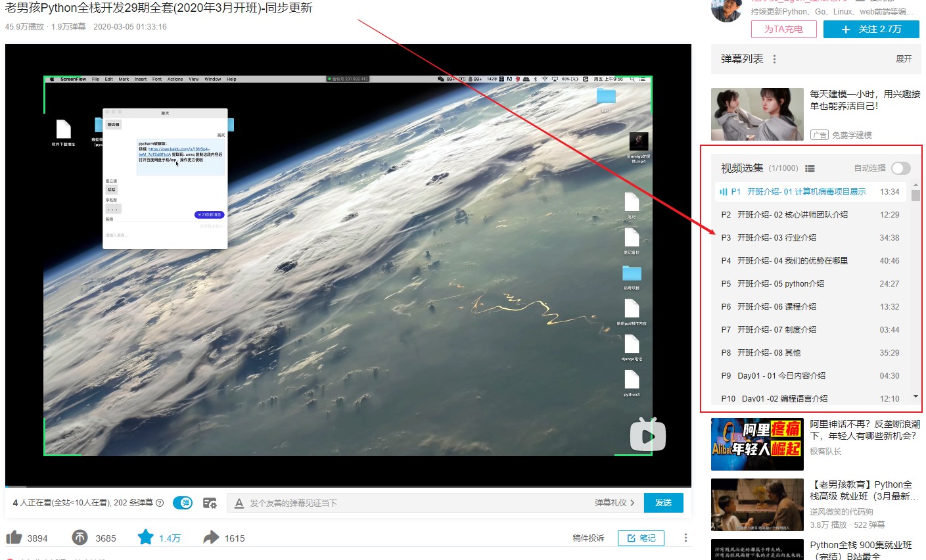Open the 阿里年轻人崛起 video thumbnail
This screenshot has height=560, width=926.
(757, 444)
